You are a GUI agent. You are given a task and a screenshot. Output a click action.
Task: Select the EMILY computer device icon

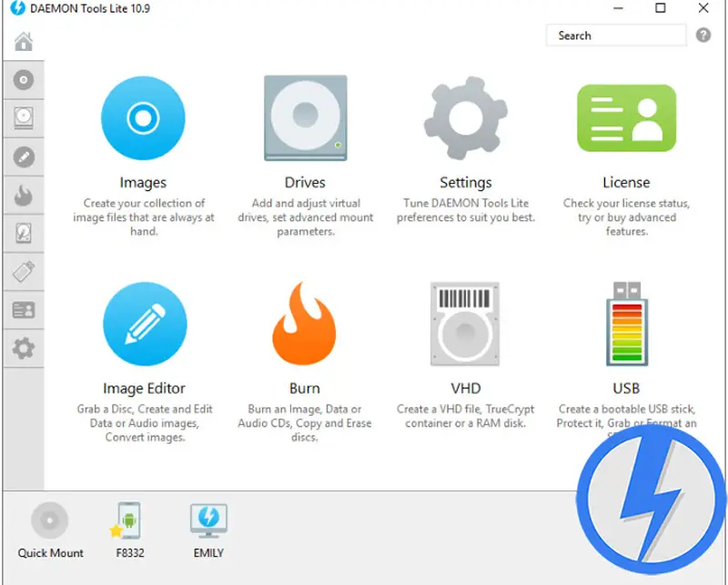[x=208, y=520]
